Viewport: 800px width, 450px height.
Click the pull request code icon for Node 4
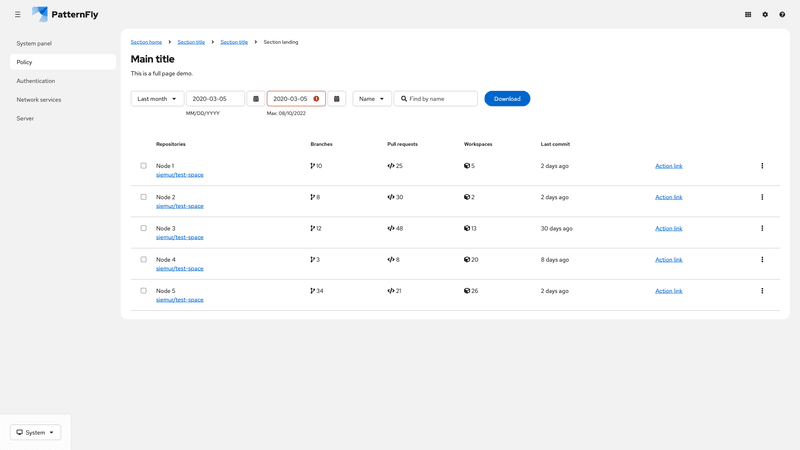coord(390,259)
